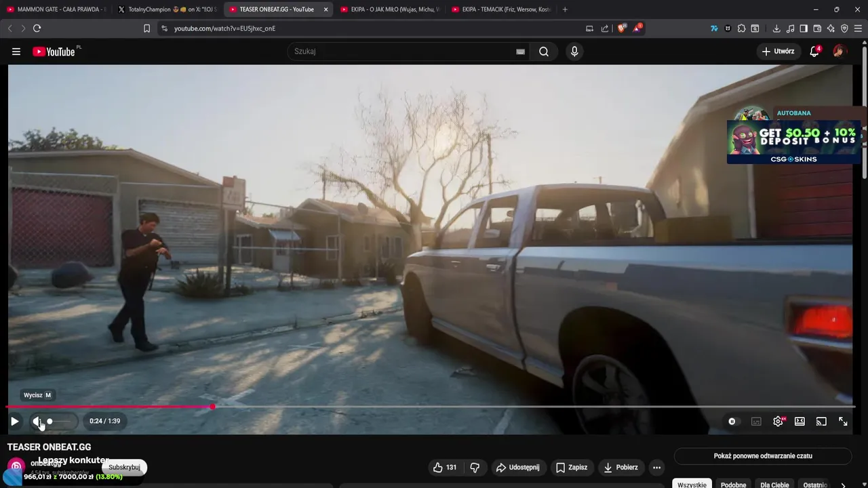Switch to MAMMON GATE browser tab
868x488 pixels.
56,9
